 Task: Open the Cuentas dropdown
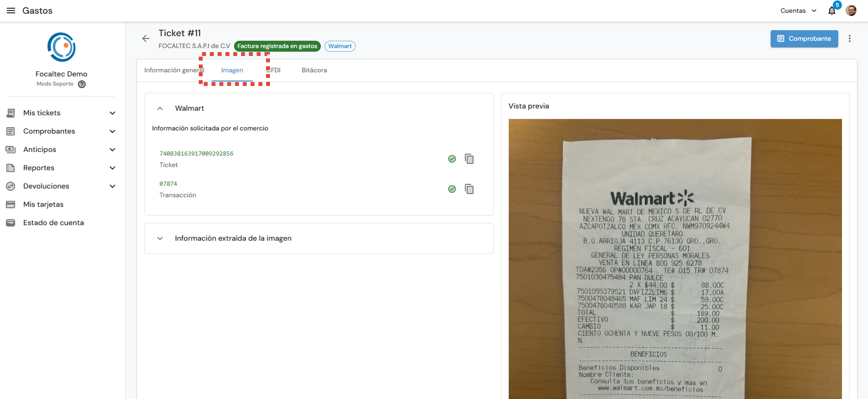tap(798, 11)
